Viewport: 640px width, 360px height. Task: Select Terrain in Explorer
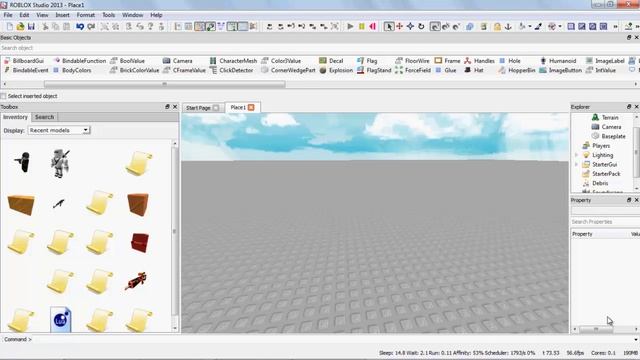click(x=605, y=118)
